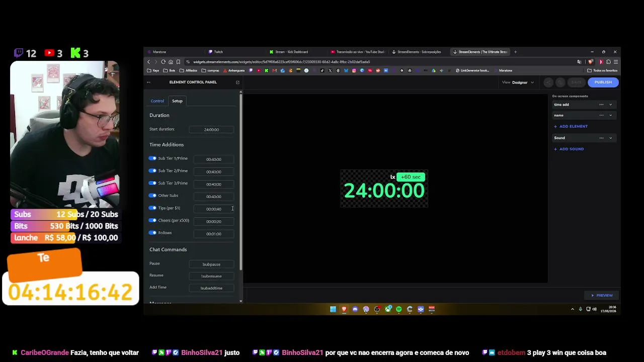Open Discord from the taskbar

pyautogui.click(x=355, y=309)
